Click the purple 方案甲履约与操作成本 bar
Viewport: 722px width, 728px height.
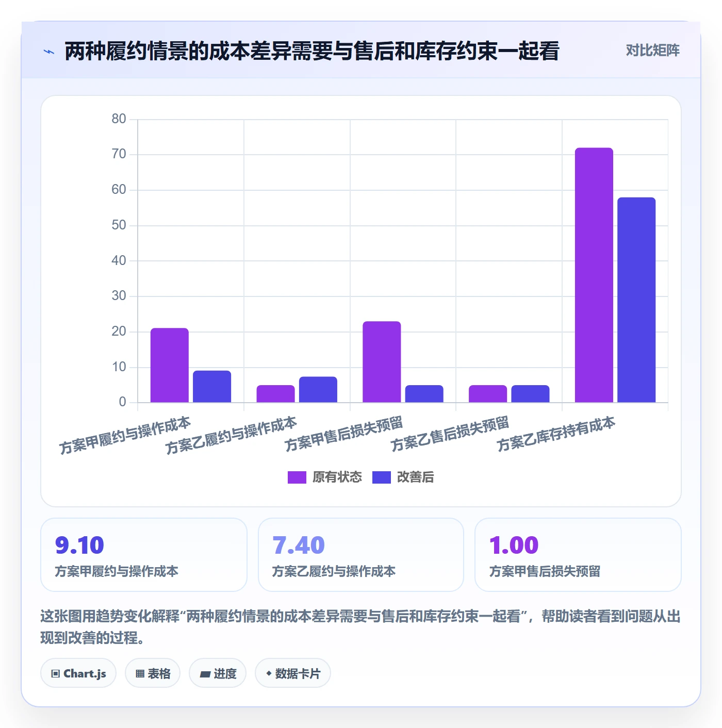(x=170, y=365)
